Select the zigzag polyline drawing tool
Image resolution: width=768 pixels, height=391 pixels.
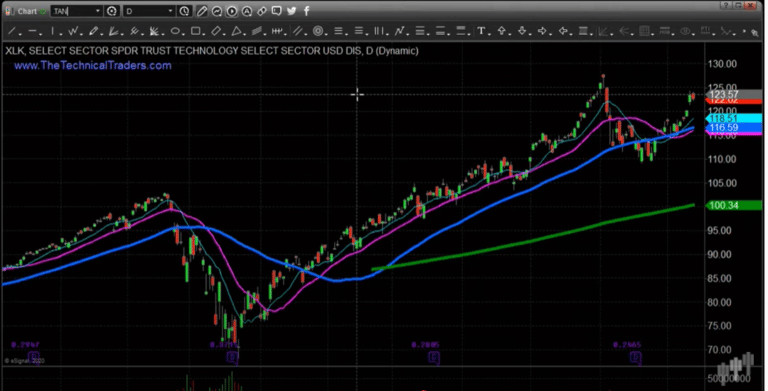pos(73,31)
